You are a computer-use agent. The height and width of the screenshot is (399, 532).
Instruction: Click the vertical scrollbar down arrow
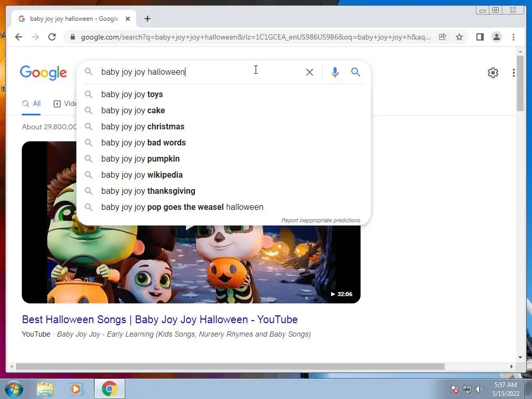(x=520, y=357)
